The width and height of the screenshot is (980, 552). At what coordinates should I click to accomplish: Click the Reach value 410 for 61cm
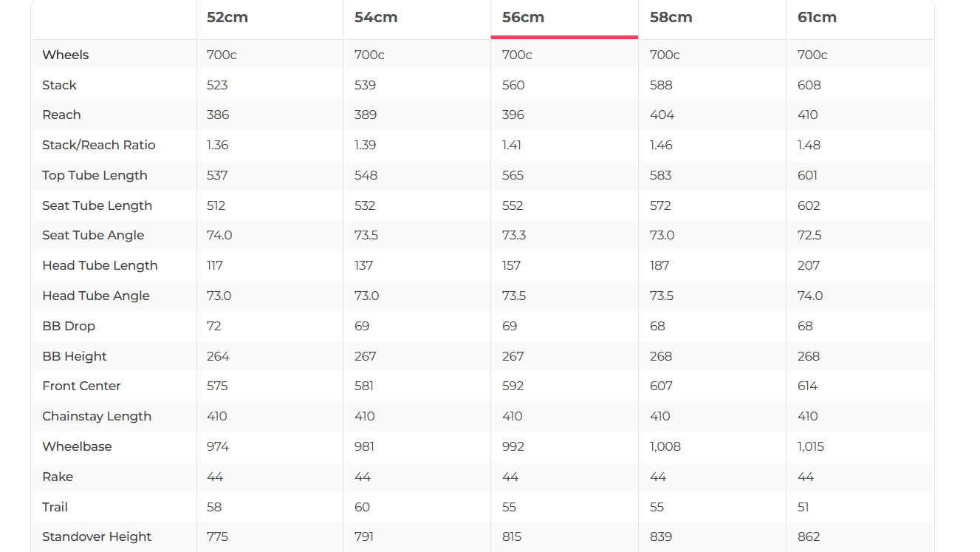coord(808,115)
